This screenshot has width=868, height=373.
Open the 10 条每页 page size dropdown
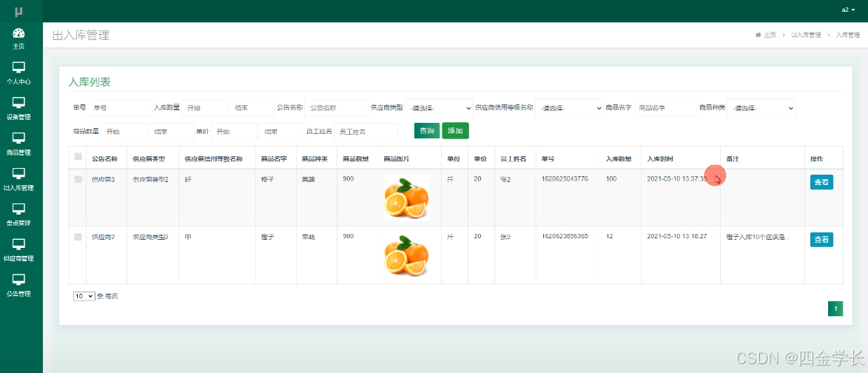point(84,296)
